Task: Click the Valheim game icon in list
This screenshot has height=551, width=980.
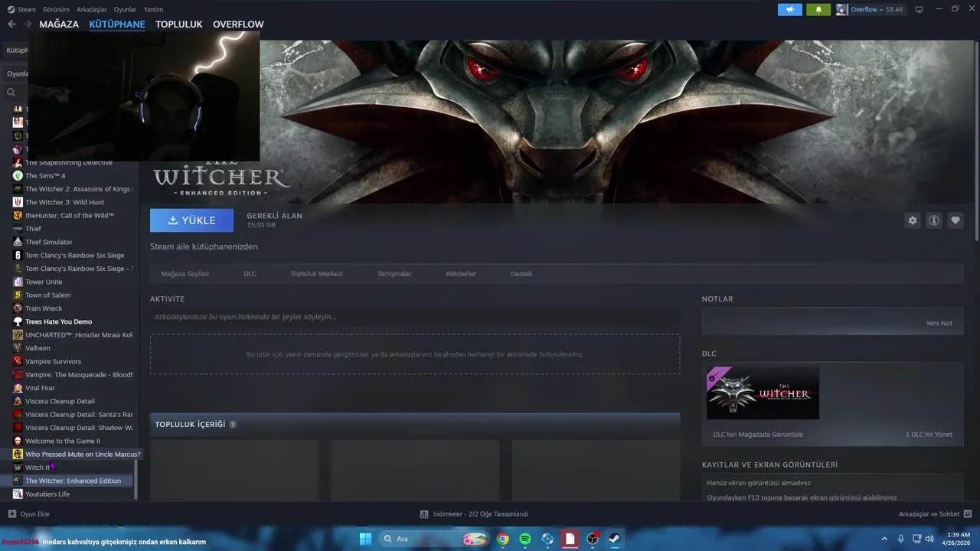Action: pos(18,348)
